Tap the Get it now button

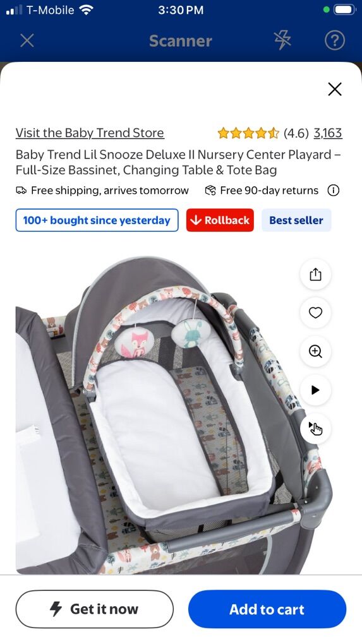[x=95, y=609]
